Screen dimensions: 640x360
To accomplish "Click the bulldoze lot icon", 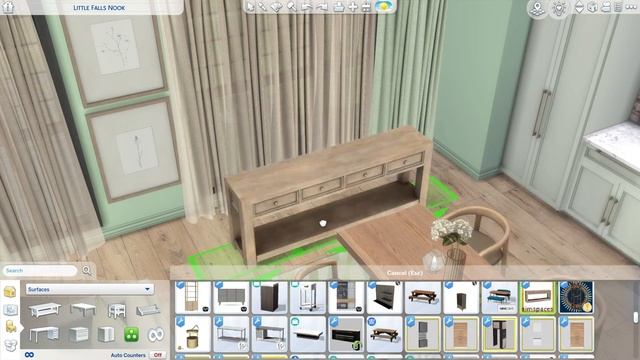I will coord(366,7).
